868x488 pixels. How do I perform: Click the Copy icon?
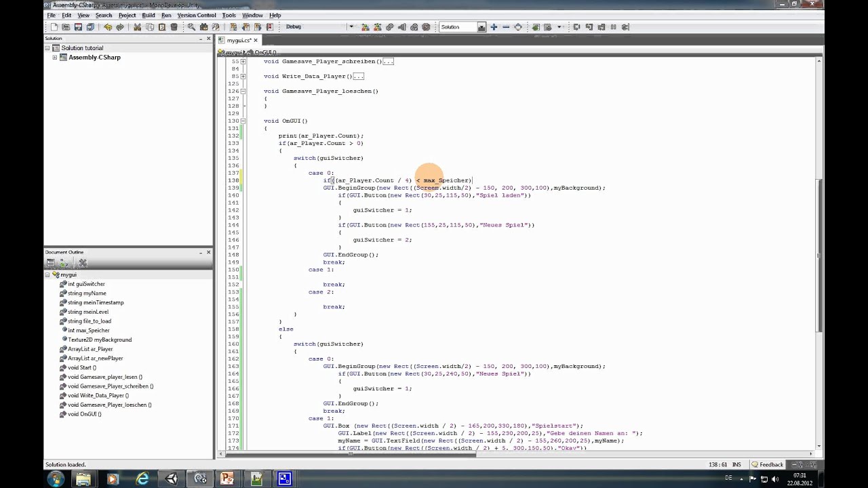click(149, 27)
